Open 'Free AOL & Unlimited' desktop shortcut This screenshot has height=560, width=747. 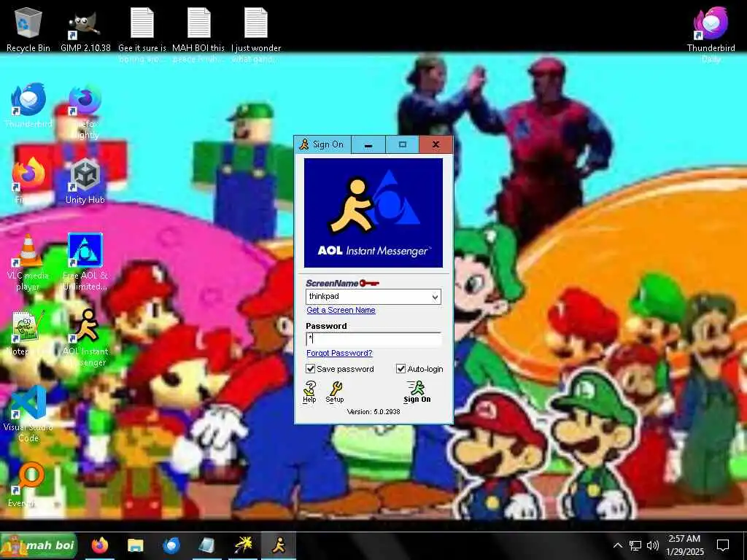pos(85,262)
